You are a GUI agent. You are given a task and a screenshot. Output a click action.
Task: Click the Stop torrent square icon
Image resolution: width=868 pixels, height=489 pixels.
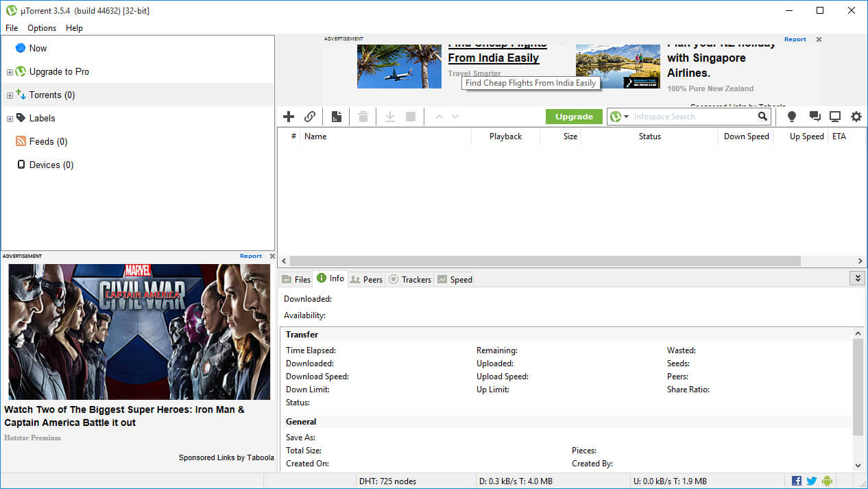click(411, 117)
